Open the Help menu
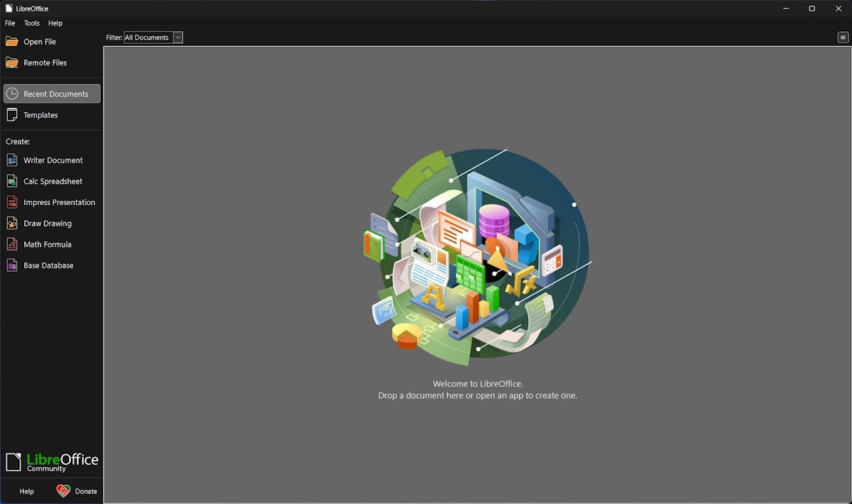Image resolution: width=852 pixels, height=504 pixels. [55, 23]
